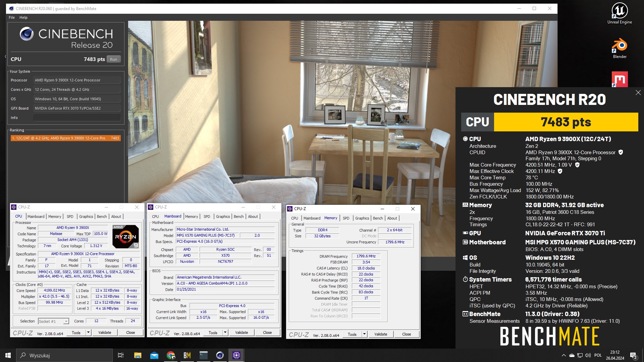Expand Tools dropdown in middle CPU-Z
The width and height of the screenshot is (644, 362).
(225, 333)
